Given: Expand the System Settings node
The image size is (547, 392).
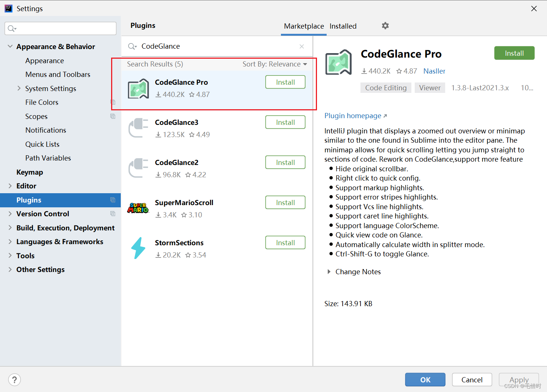Looking at the screenshot, I should [x=19, y=88].
